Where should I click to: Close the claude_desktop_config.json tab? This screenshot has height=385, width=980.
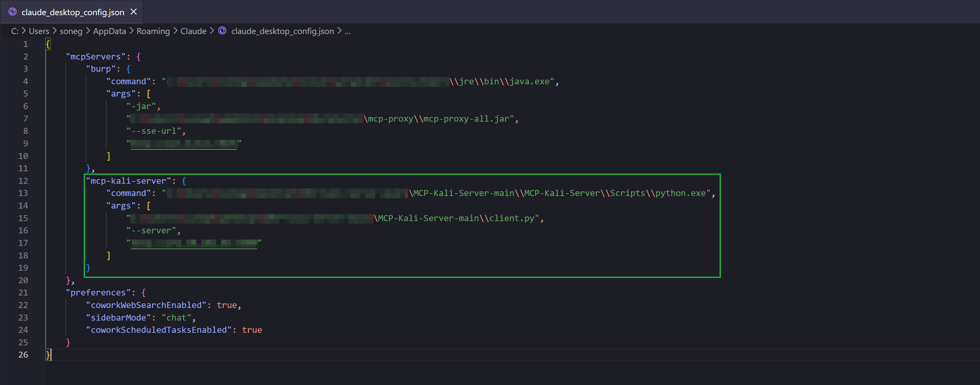click(x=134, y=12)
